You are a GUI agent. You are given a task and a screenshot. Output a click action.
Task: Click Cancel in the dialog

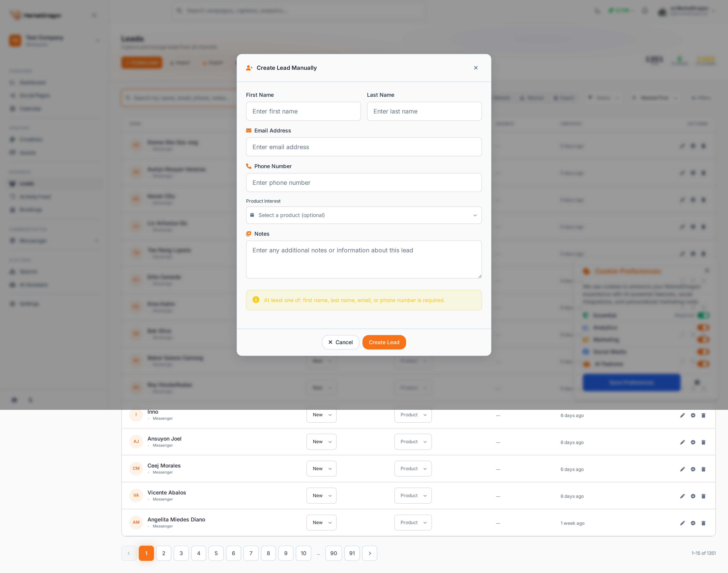(340, 342)
